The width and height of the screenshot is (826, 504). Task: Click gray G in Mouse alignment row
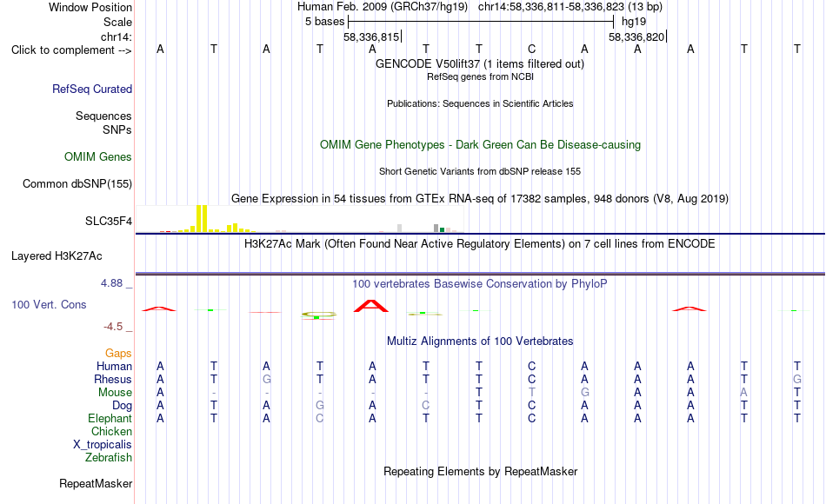(x=585, y=393)
